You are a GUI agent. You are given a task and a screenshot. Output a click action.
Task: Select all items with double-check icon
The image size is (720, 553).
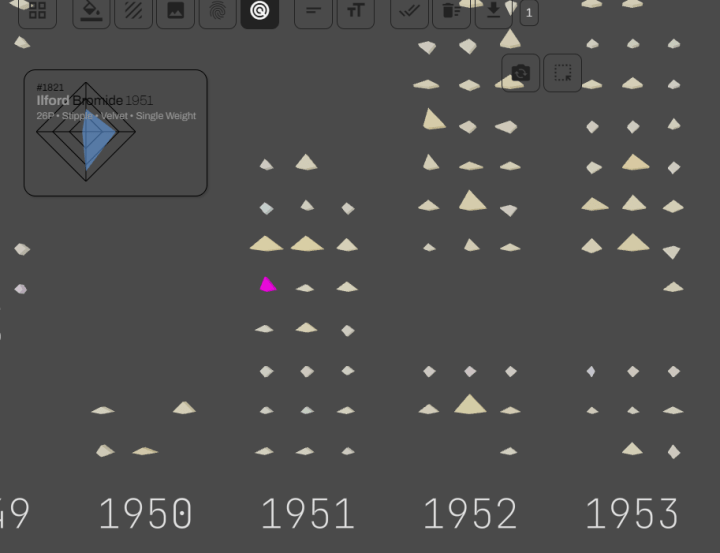click(409, 11)
